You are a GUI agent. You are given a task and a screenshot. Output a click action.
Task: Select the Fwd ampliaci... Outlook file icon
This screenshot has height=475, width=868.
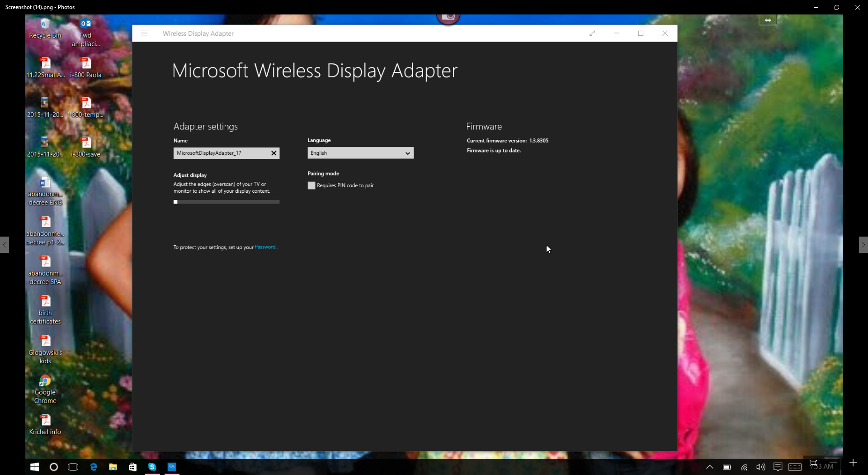pos(85,33)
